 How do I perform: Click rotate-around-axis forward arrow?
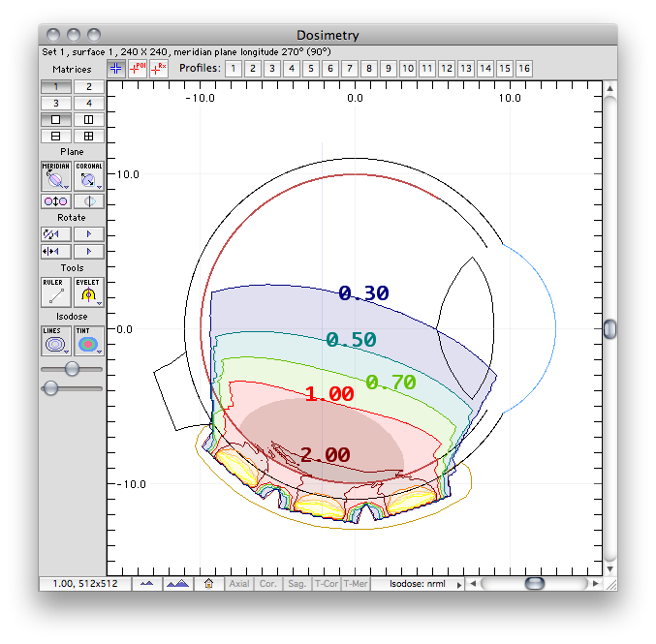[89, 234]
